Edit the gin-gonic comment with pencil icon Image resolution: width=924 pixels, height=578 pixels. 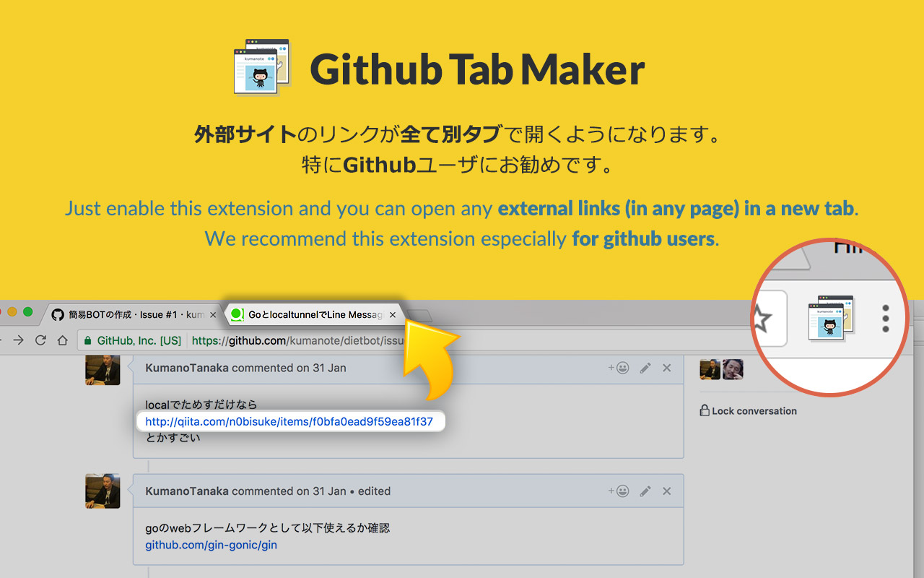pyautogui.click(x=645, y=491)
